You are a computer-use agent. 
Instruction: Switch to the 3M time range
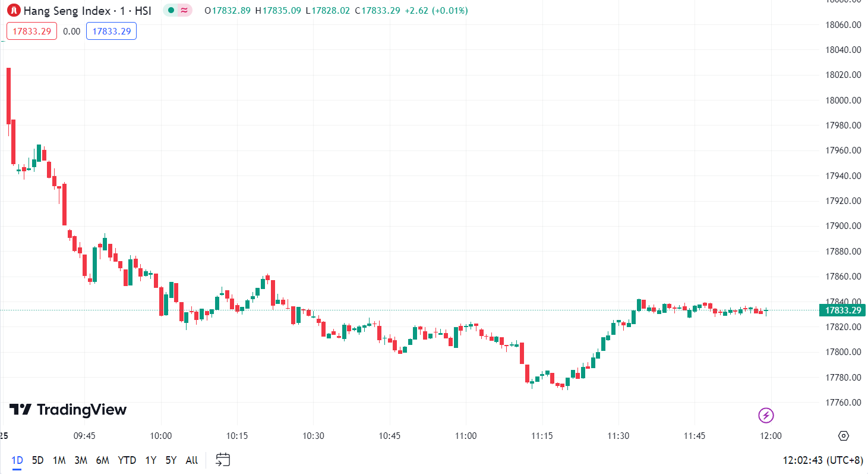[x=81, y=460]
